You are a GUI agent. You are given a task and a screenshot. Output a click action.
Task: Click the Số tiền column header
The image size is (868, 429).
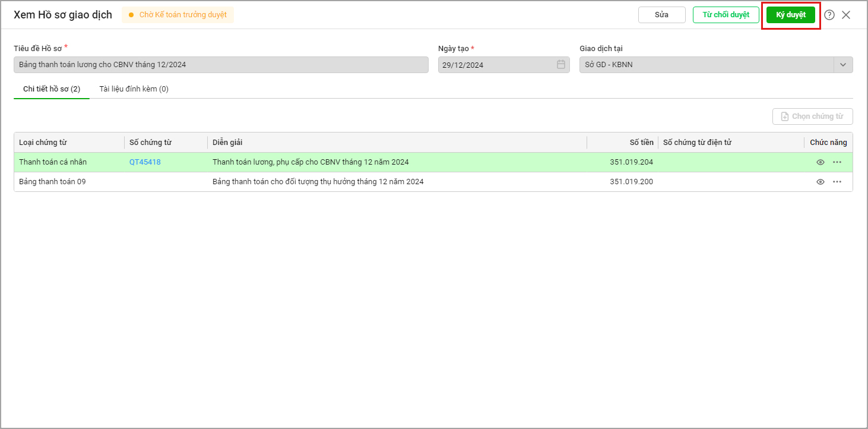[641, 143]
